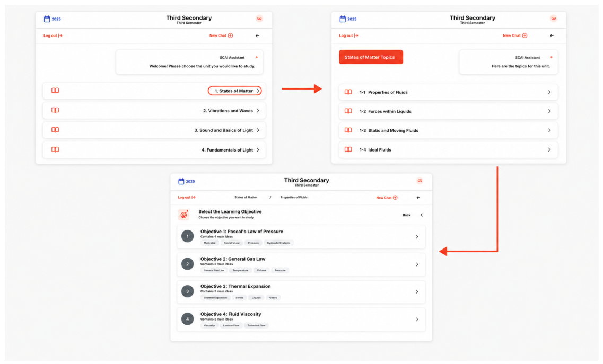
Task: Click the calendar icon on the unit selection screen
Action: pyautogui.click(x=47, y=19)
